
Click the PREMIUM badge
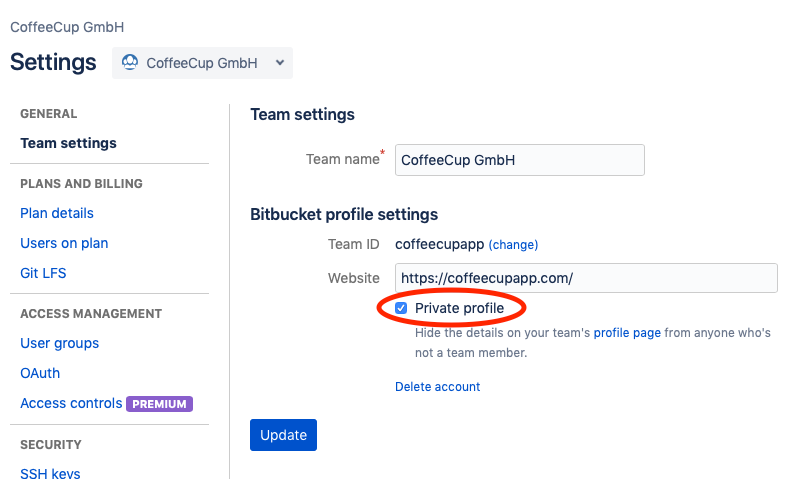pos(159,404)
